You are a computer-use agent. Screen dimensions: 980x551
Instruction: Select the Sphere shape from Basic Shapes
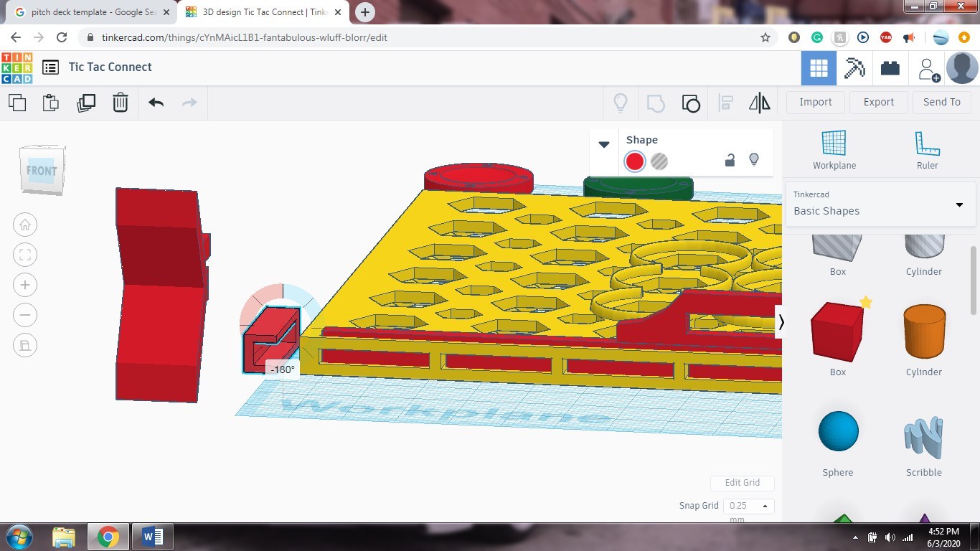pyautogui.click(x=837, y=430)
